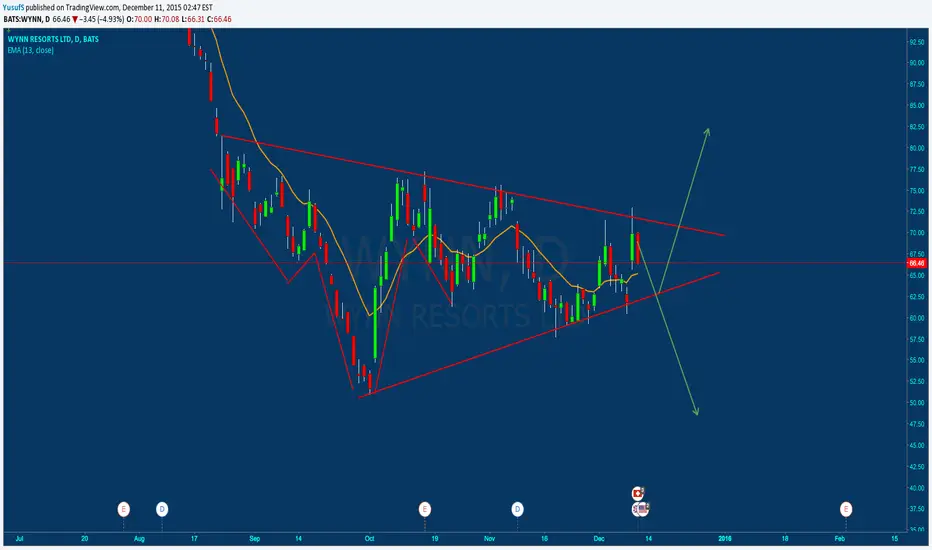The image size is (932, 550).
Task: Click the lower US flag event icon in December
Action: tap(641, 509)
